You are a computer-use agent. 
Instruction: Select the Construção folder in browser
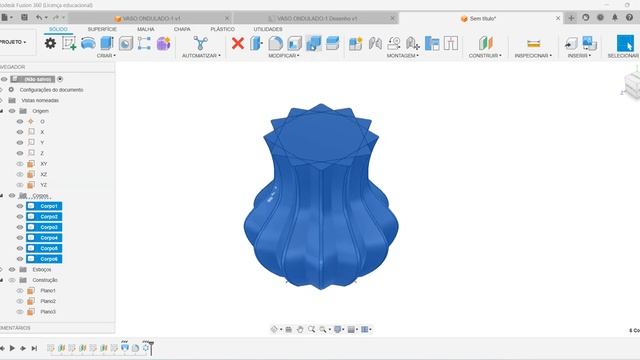tap(45, 280)
